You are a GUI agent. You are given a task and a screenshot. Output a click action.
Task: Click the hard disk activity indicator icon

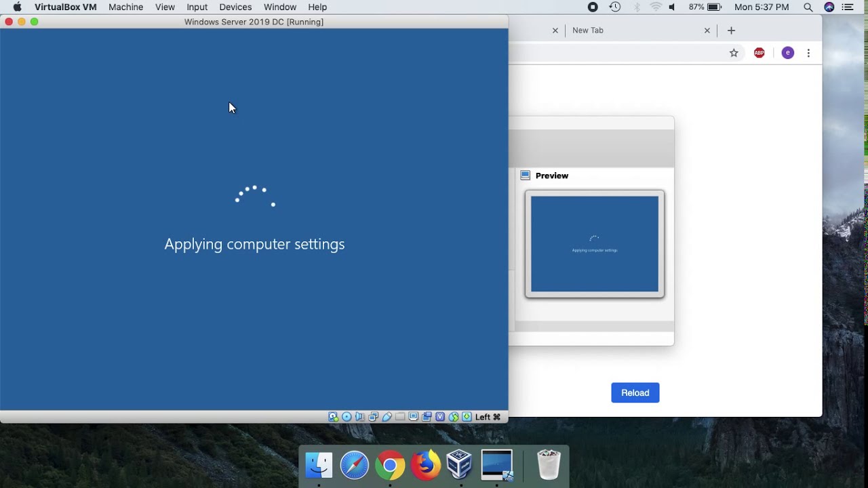(x=333, y=417)
